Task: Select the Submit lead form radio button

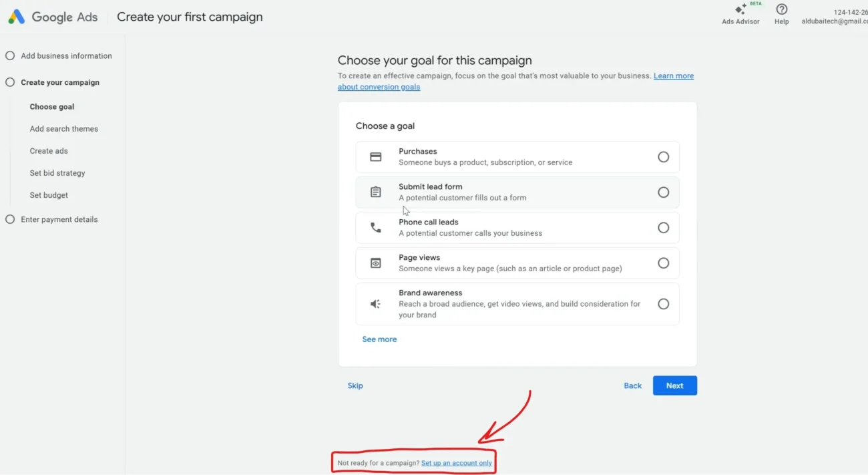Action: [x=663, y=192]
